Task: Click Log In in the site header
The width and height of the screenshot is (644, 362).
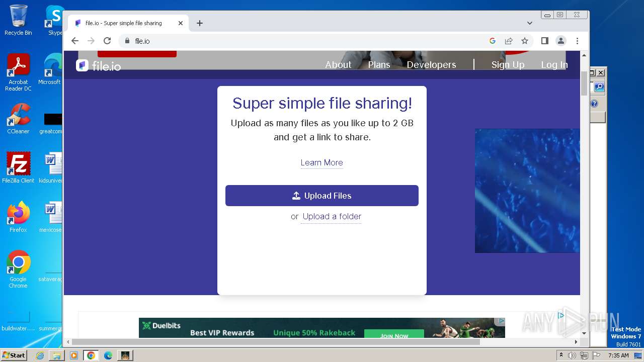Action: [x=554, y=65]
